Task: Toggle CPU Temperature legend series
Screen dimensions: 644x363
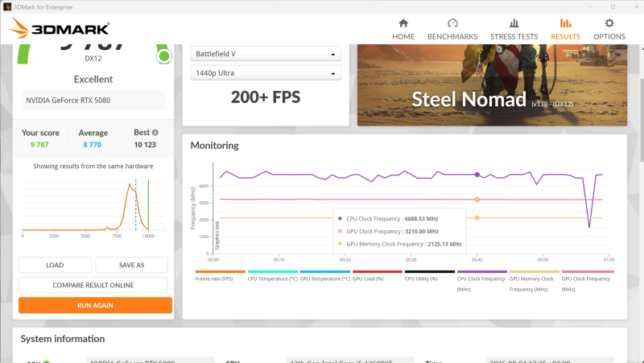Action: point(272,276)
